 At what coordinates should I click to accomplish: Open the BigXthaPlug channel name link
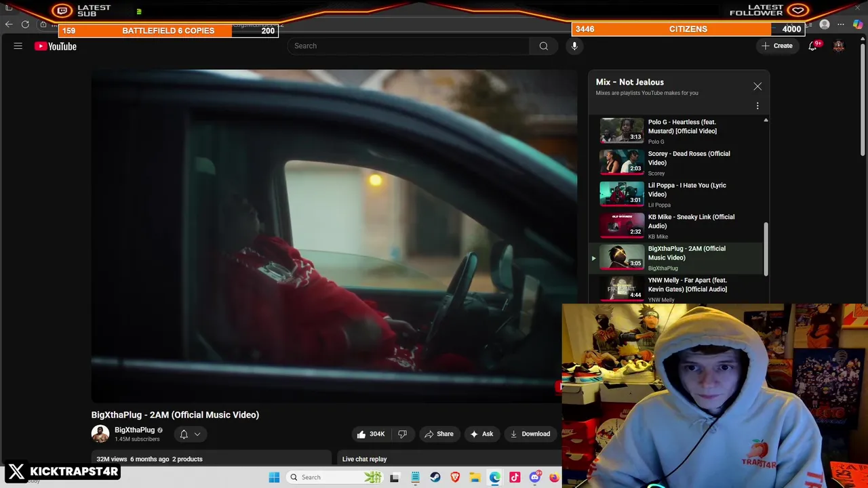point(135,430)
